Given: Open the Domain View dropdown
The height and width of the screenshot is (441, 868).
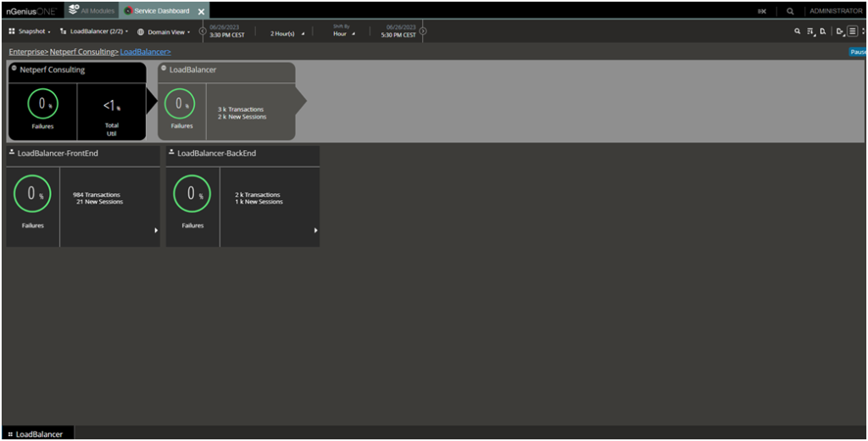Looking at the screenshot, I should pyautogui.click(x=164, y=31).
